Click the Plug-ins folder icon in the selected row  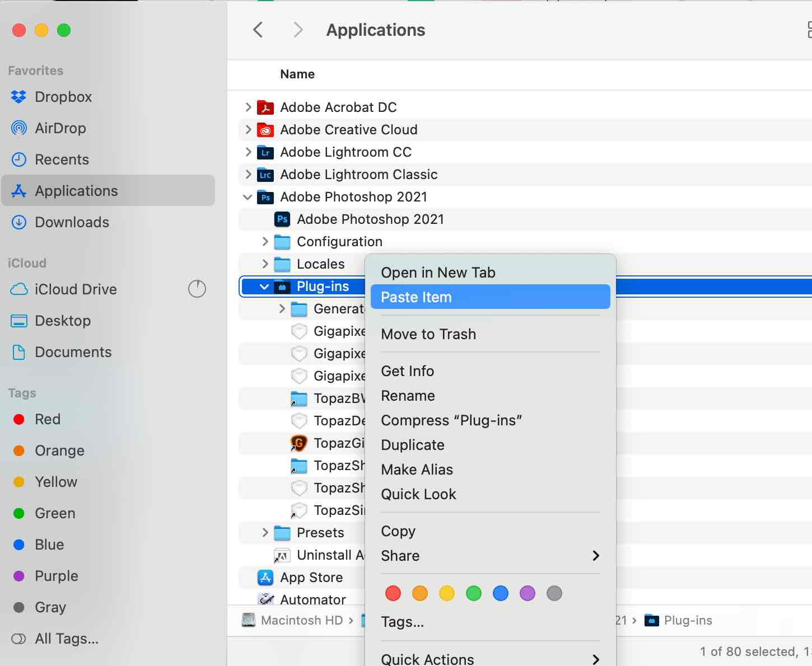click(x=282, y=287)
